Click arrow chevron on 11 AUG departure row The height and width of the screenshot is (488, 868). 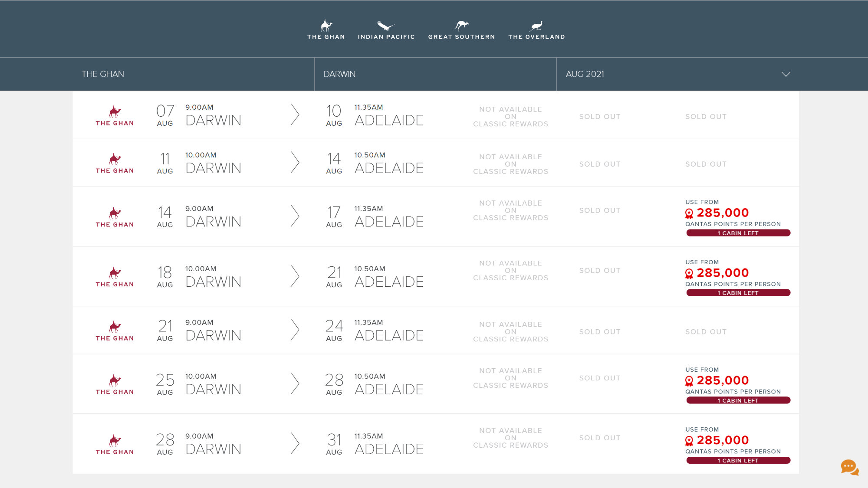295,163
